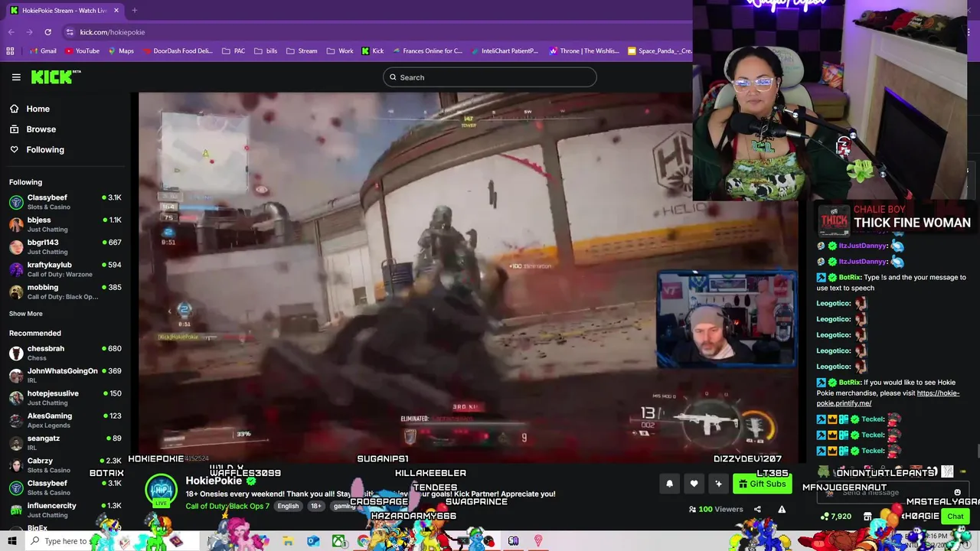Open AkesGaming recommended channel
The height and width of the screenshot is (551, 980).
66,420
